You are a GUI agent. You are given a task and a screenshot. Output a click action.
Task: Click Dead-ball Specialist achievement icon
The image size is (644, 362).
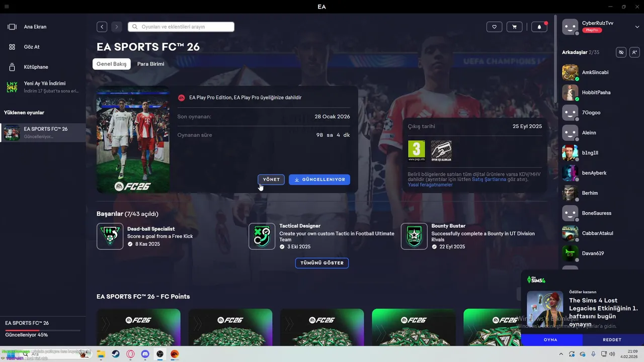[x=110, y=236]
